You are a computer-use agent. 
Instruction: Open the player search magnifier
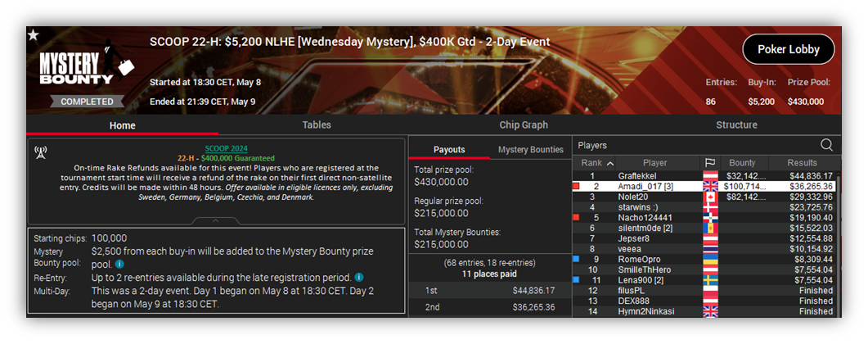826,145
